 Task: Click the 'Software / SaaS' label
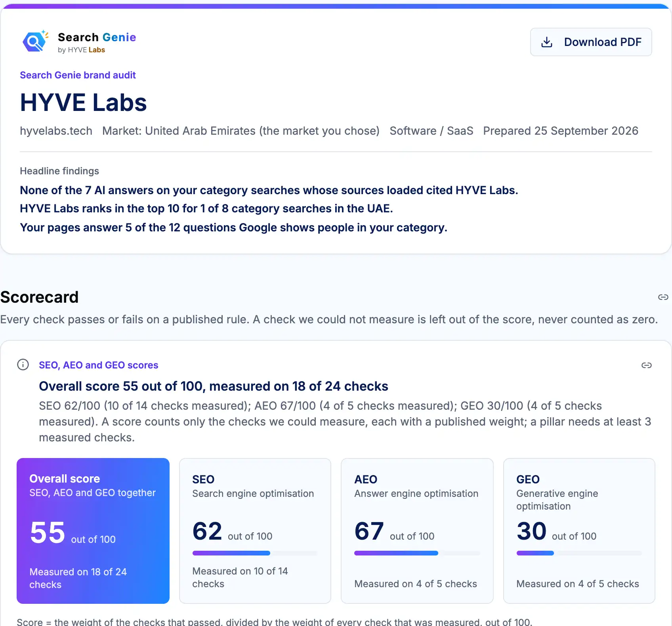coord(431,131)
